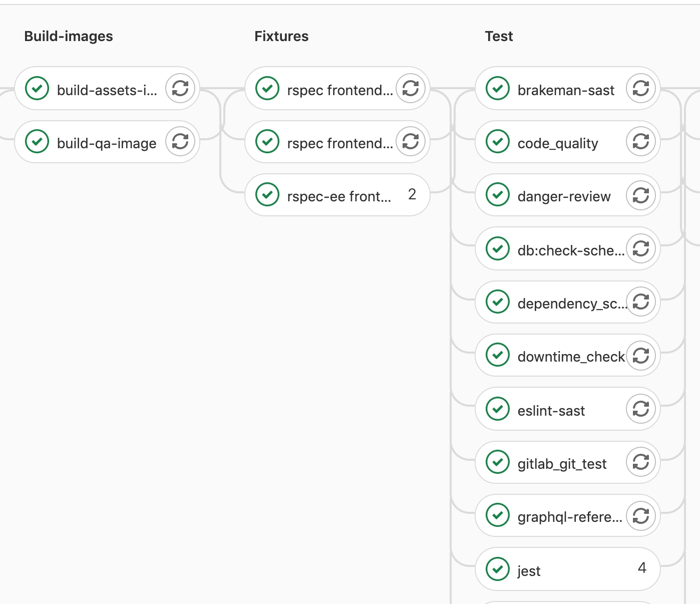
Task: Retry the build-assets-image job
Action: coord(180,88)
